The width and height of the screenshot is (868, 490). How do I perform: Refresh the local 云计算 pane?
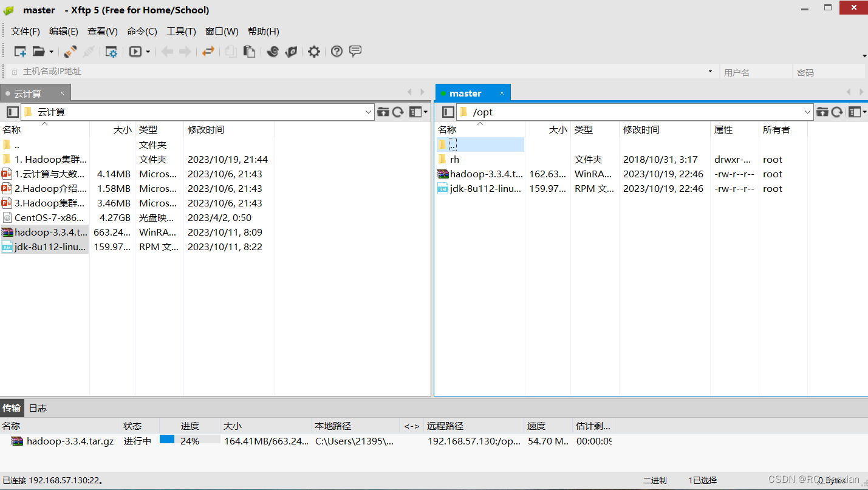click(398, 112)
